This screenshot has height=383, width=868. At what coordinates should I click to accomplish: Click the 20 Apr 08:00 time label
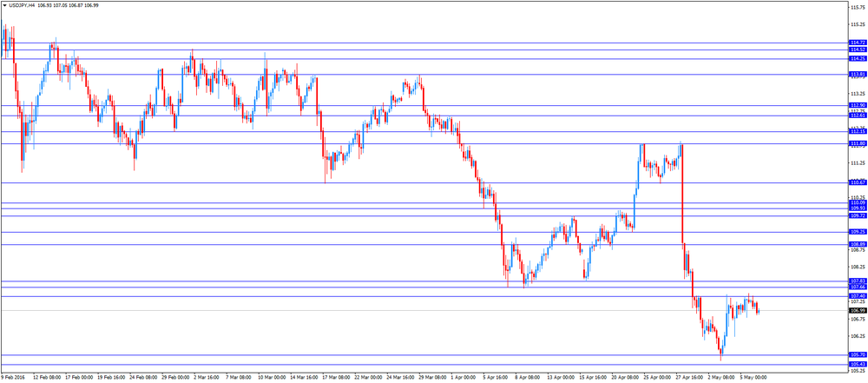click(x=627, y=378)
